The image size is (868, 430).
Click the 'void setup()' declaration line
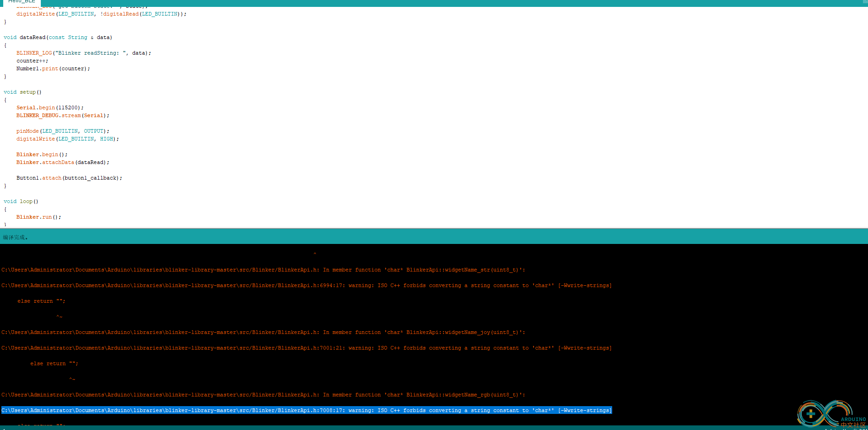(x=23, y=92)
